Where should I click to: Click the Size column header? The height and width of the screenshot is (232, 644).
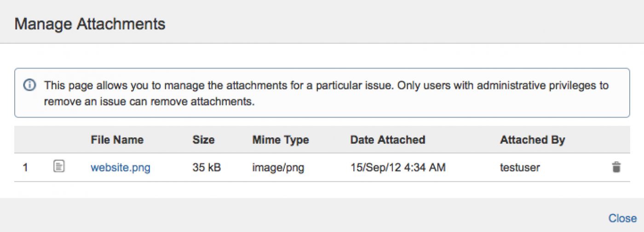pos(203,140)
